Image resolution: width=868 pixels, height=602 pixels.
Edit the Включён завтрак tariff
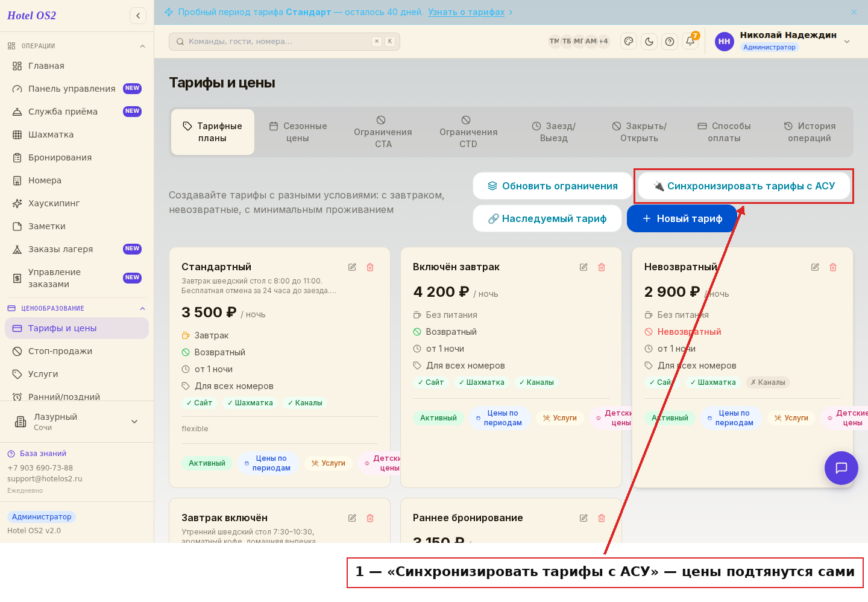583,267
